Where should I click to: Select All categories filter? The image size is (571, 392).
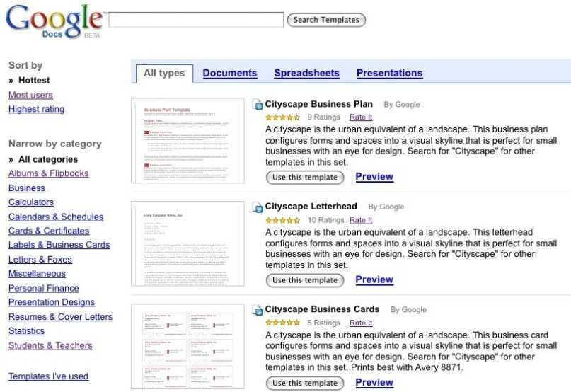(x=48, y=159)
